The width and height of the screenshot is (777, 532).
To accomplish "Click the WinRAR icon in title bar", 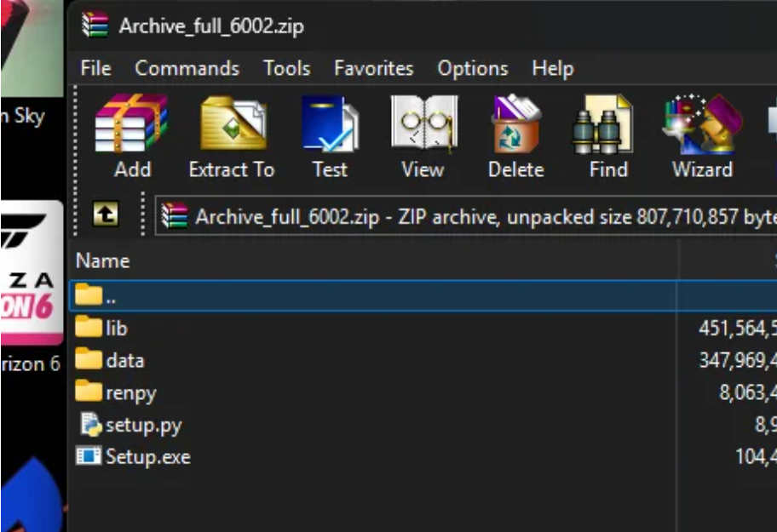I will (x=95, y=25).
